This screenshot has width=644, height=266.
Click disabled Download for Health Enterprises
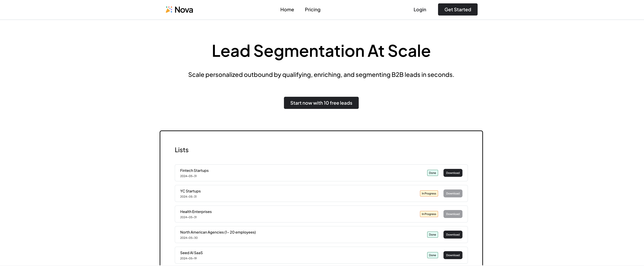click(453, 214)
